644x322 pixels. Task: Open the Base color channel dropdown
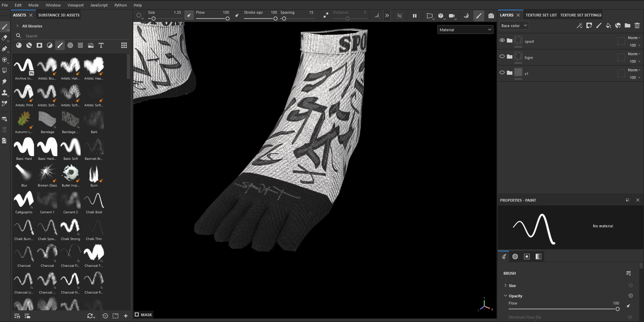(x=514, y=26)
